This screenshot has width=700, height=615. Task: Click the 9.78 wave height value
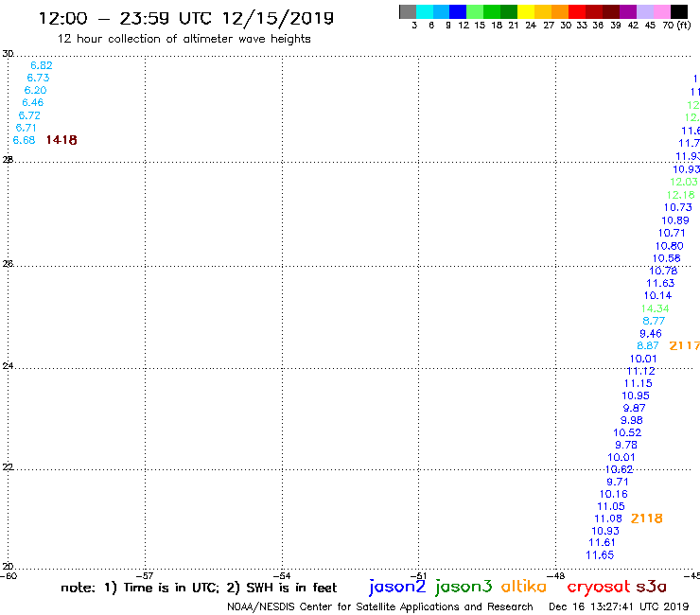point(626,446)
